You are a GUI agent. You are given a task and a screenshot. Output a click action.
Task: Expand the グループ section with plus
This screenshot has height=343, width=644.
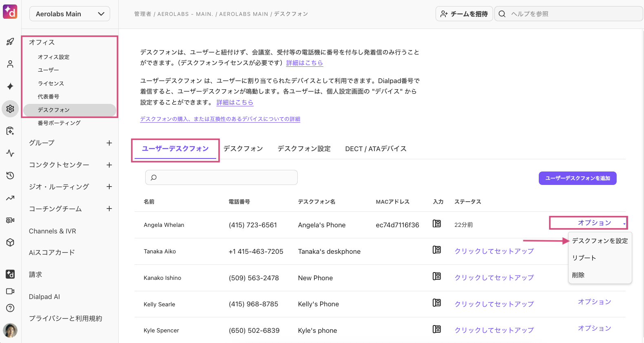tap(109, 143)
